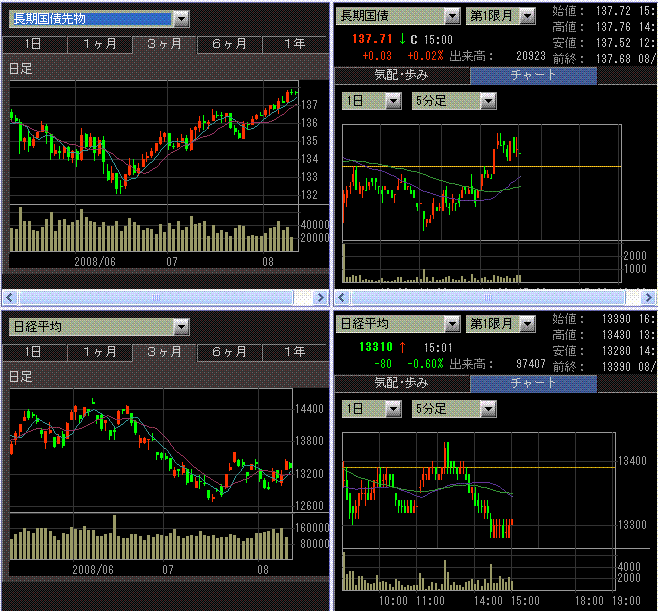Screen dimensions: 658x611
Task: Click the 13310 current price of 日経平均
Action: [x=376, y=347]
